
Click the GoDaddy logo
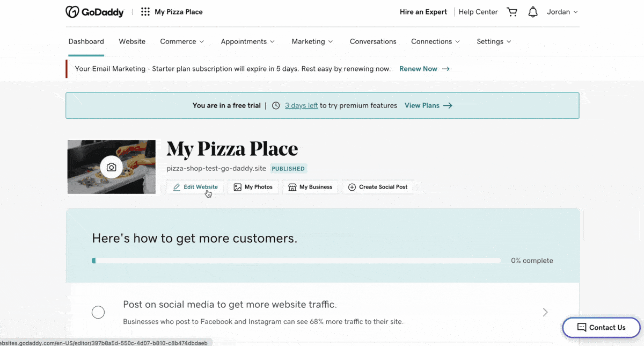[94, 12]
